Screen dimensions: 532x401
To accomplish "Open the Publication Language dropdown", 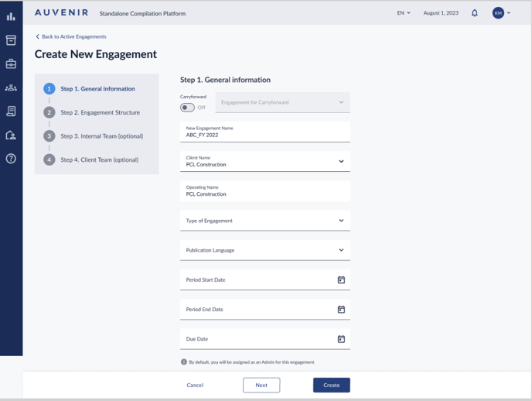I will pos(341,250).
